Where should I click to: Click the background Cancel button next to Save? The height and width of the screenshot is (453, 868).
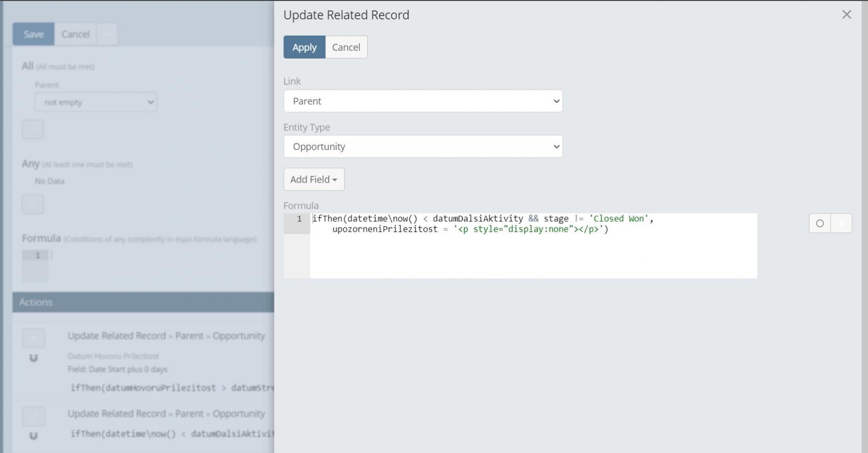point(75,34)
